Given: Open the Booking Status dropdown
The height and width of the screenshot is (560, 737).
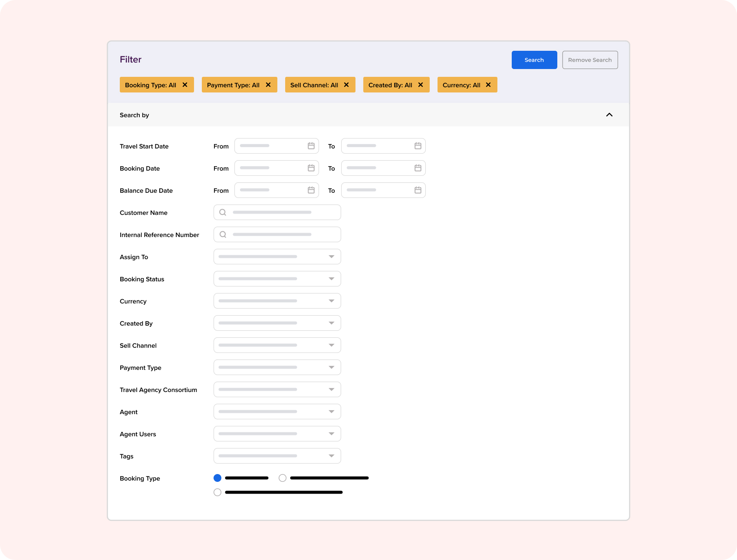Looking at the screenshot, I should [x=331, y=279].
